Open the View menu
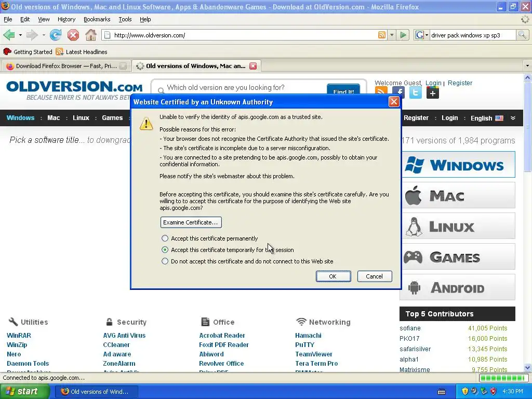The height and width of the screenshot is (399, 532). [x=44, y=19]
